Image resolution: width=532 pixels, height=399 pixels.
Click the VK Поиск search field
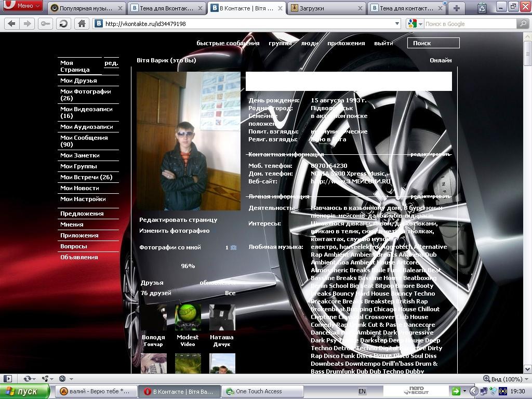(x=433, y=43)
